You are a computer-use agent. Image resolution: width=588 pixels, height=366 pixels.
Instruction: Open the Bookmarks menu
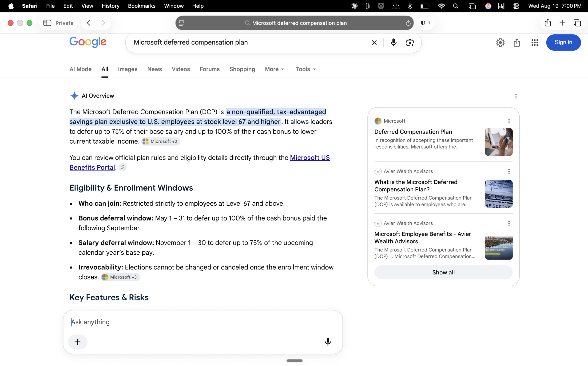[142, 6]
